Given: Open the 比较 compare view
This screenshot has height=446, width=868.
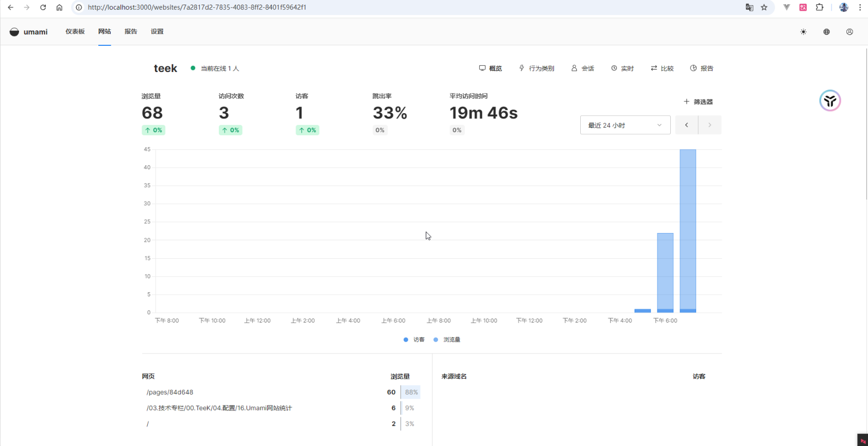Looking at the screenshot, I should pyautogui.click(x=662, y=68).
